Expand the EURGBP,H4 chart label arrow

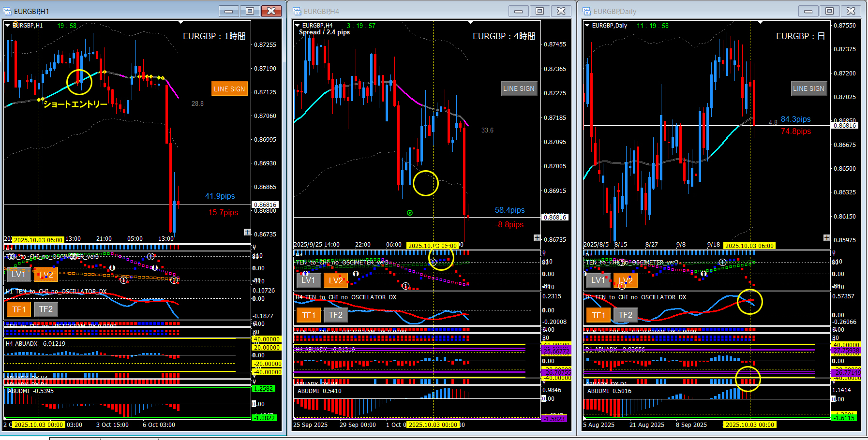(x=298, y=26)
